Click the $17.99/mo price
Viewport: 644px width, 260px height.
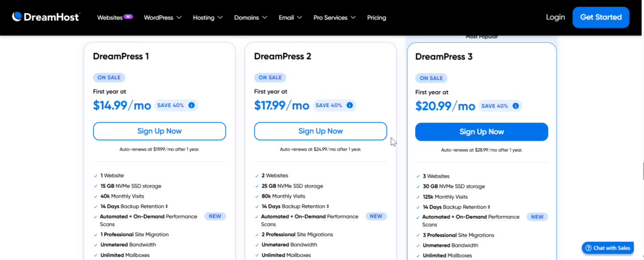point(282,105)
